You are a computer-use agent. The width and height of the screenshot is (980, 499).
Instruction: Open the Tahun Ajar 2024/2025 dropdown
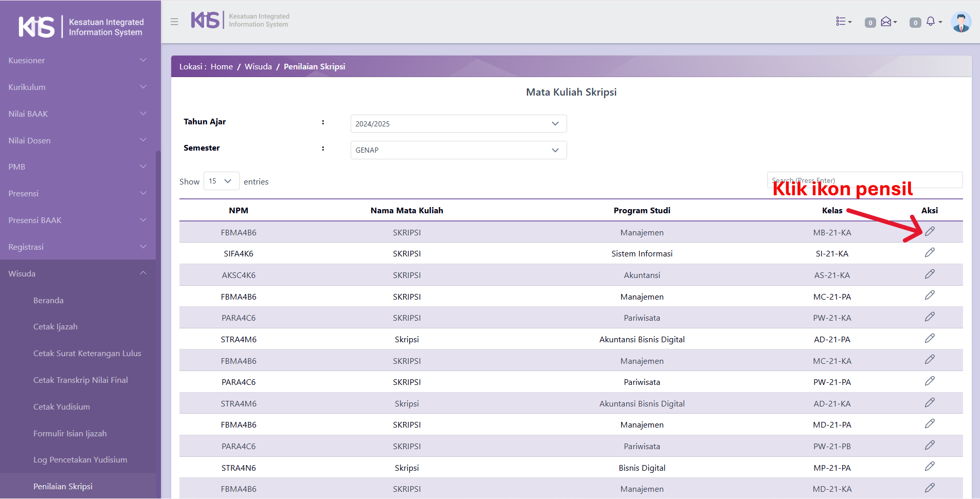[x=458, y=124]
